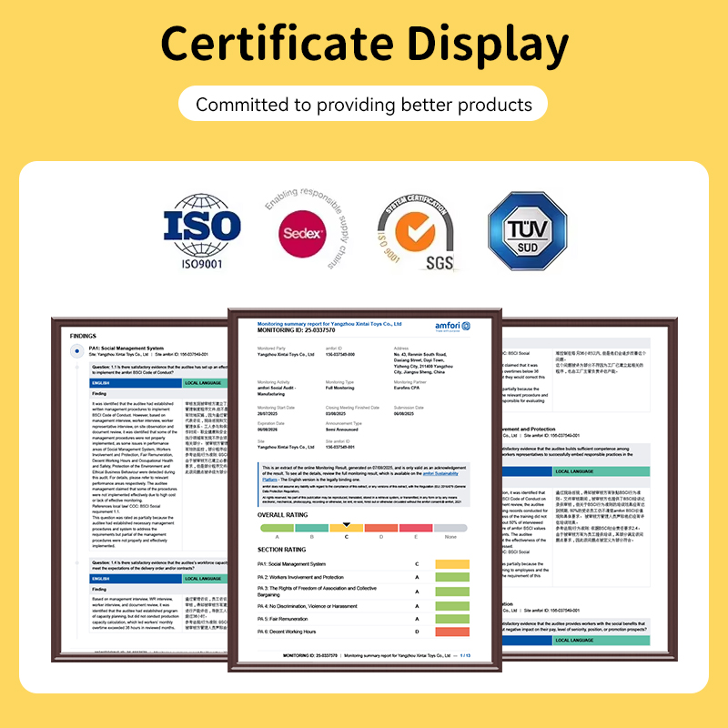Click green swatch for PA 5 Fair Remuneration

(452, 619)
